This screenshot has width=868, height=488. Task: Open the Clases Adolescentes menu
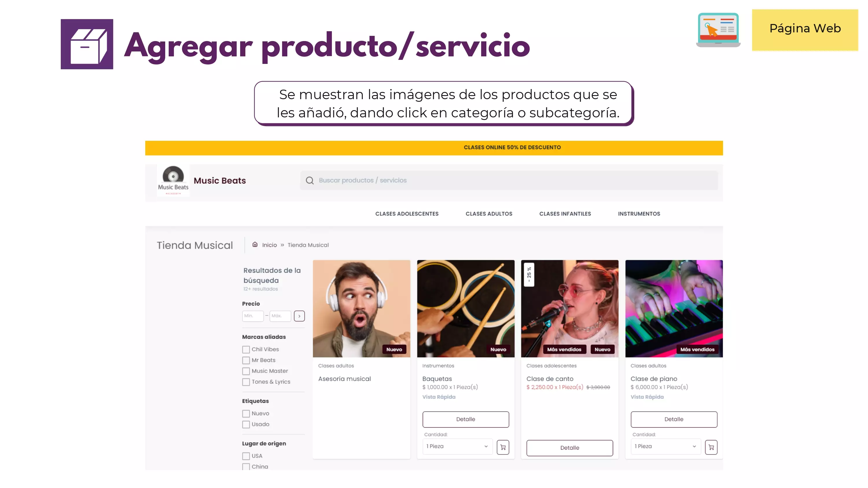coord(407,214)
